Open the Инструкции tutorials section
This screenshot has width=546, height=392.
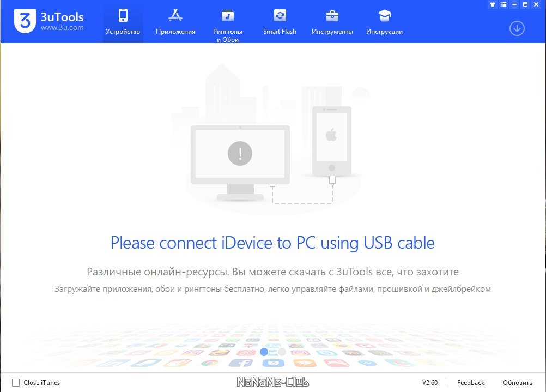click(384, 22)
